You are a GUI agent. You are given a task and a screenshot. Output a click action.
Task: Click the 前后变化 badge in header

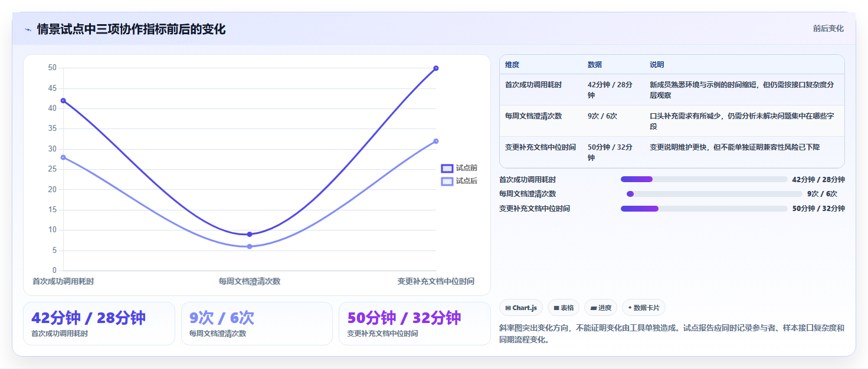828,28
